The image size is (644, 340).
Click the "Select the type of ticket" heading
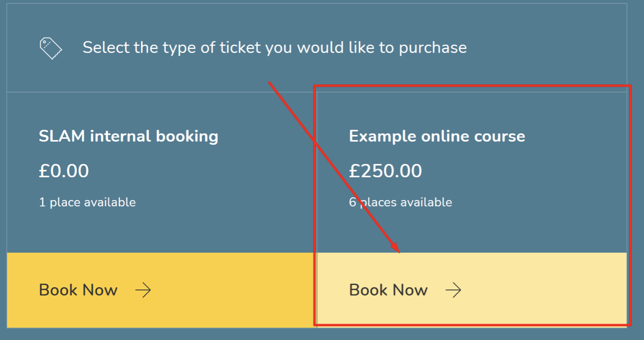[x=274, y=48]
